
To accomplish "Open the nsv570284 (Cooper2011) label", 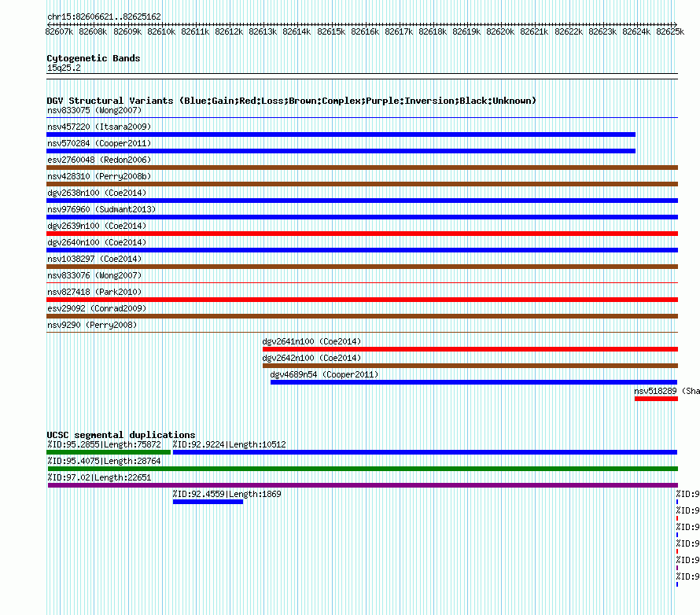I will click(x=99, y=143).
